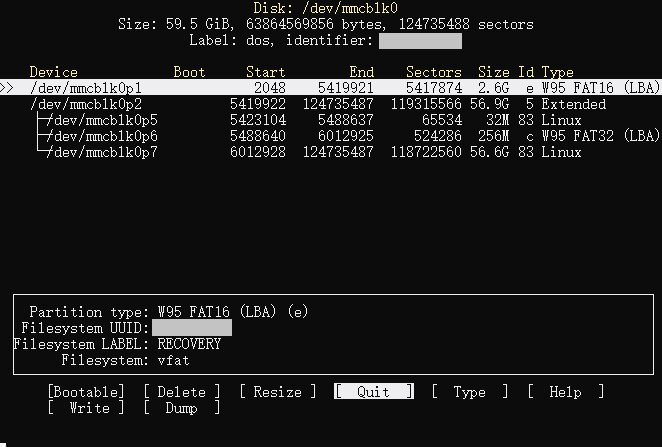Click the Partition type info line

point(169,312)
